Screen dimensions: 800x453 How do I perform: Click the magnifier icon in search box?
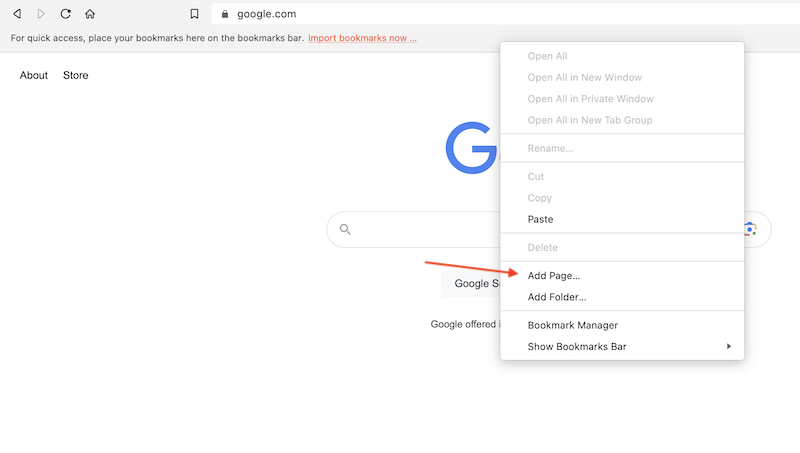point(345,229)
